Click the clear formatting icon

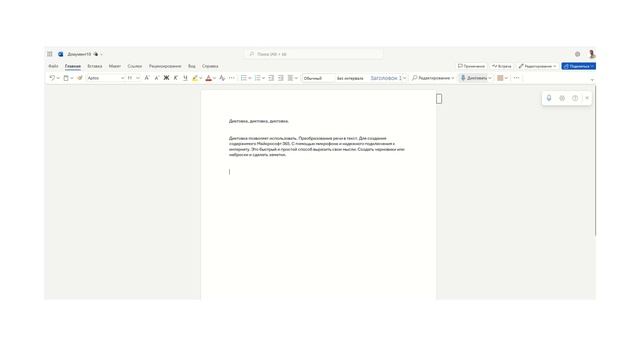pos(222,78)
